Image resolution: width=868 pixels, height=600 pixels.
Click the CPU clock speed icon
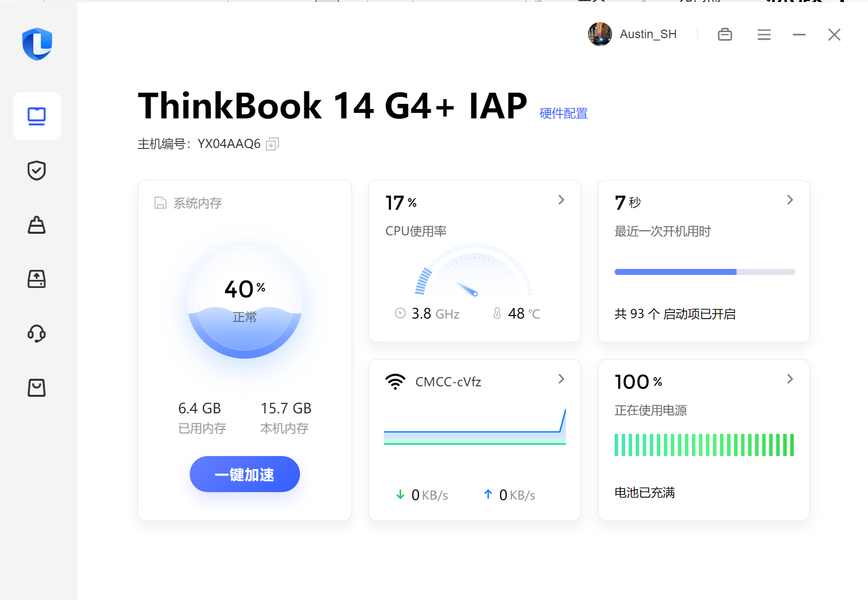400,314
